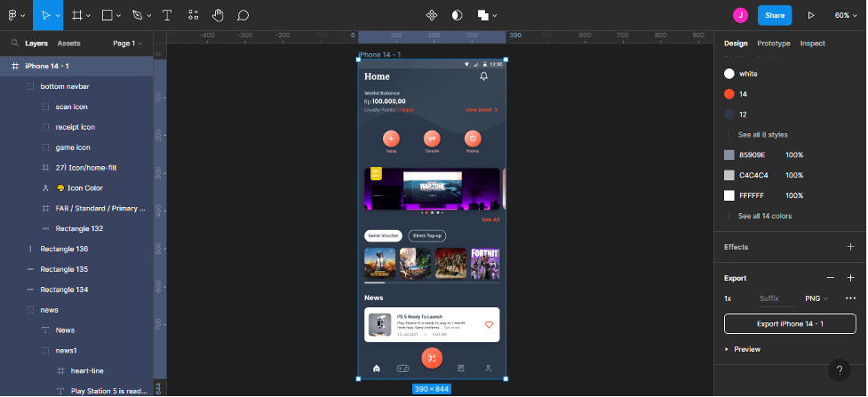Click the search icon in Layers panel

click(15, 44)
